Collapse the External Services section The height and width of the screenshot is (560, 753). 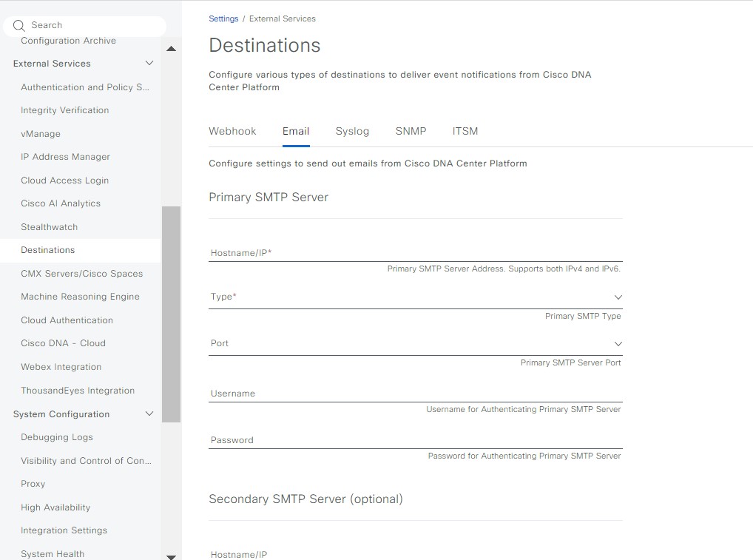pos(149,64)
